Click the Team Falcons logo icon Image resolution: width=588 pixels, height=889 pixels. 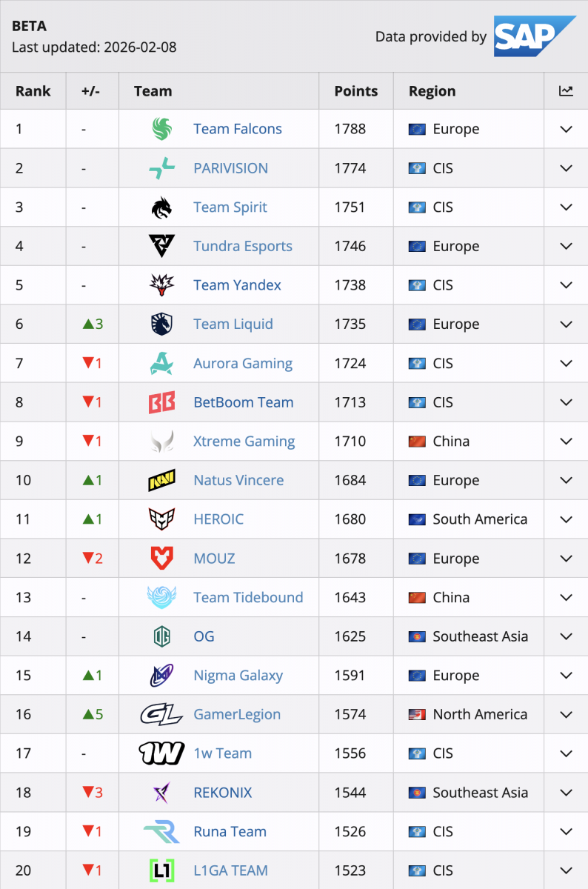coord(161,129)
